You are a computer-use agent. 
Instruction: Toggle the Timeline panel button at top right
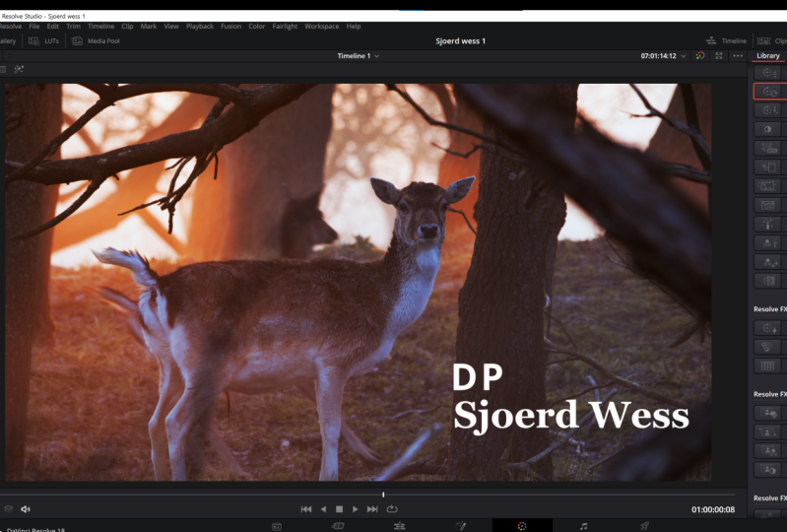(x=726, y=41)
